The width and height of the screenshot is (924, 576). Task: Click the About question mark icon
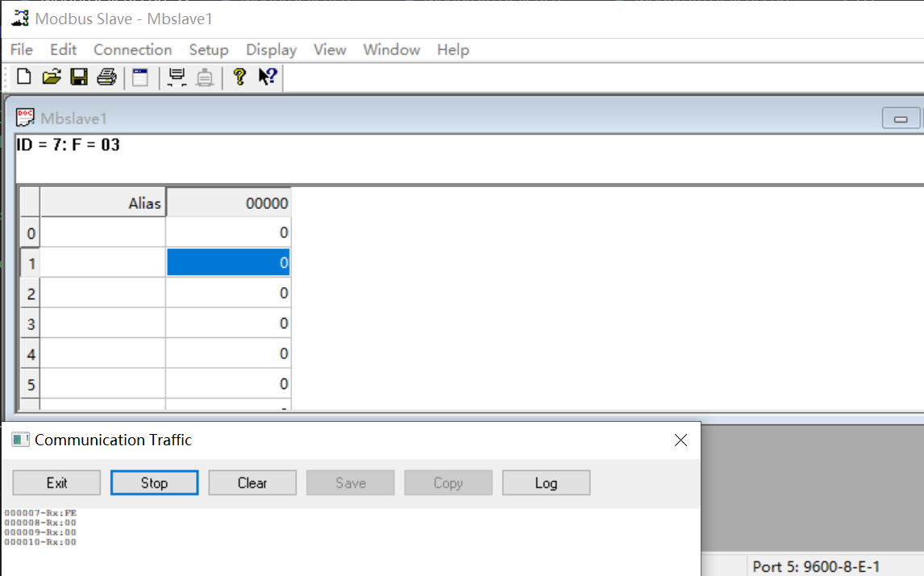[x=239, y=77]
